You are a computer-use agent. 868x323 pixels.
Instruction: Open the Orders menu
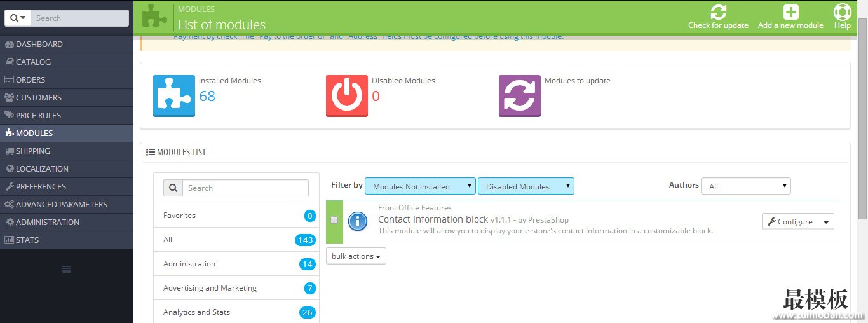67,80
